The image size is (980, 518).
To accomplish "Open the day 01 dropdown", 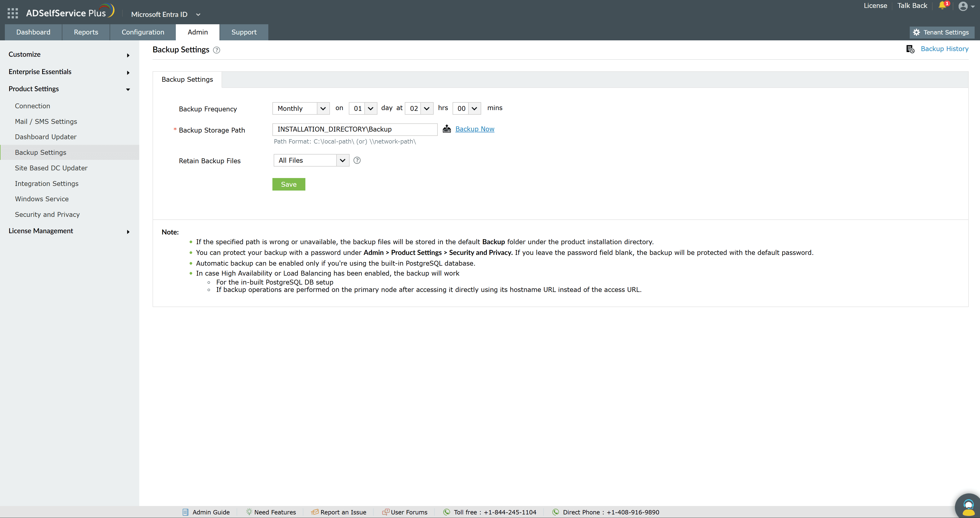I will pyautogui.click(x=363, y=108).
